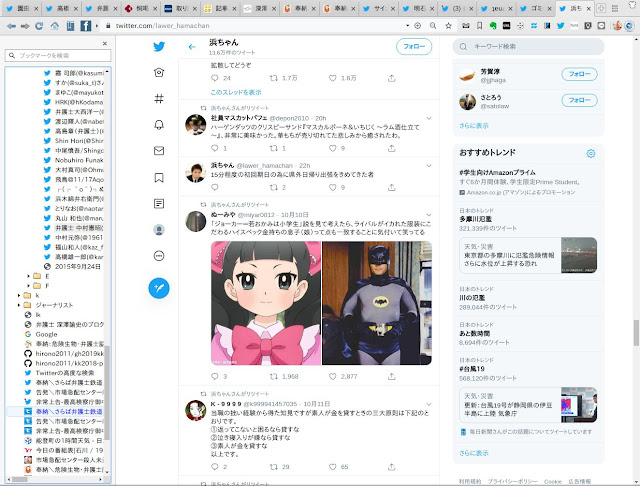The image size is (640, 486).
Task: Open Messages envelope icon
Action: [x=159, y=151]
